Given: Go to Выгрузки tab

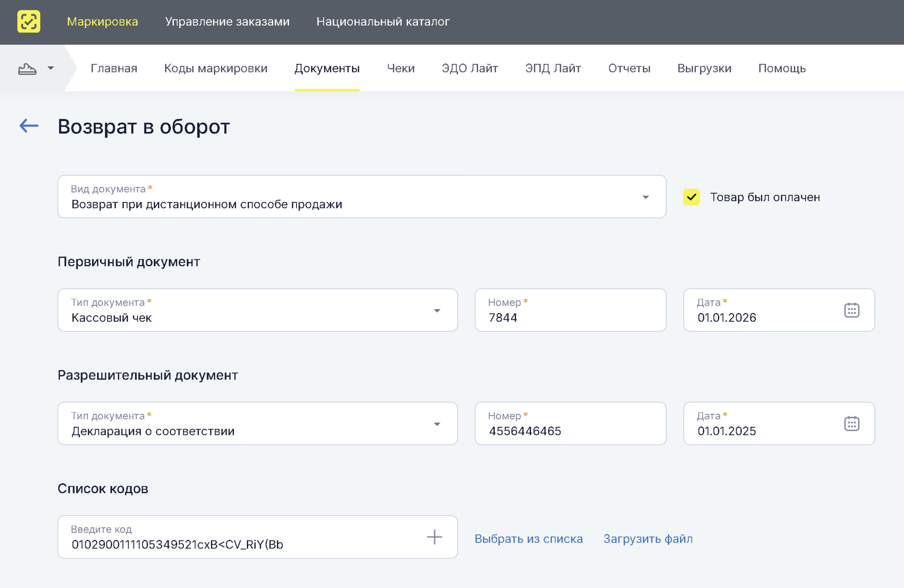Looking at the screenshot, I should pos(704,68).
